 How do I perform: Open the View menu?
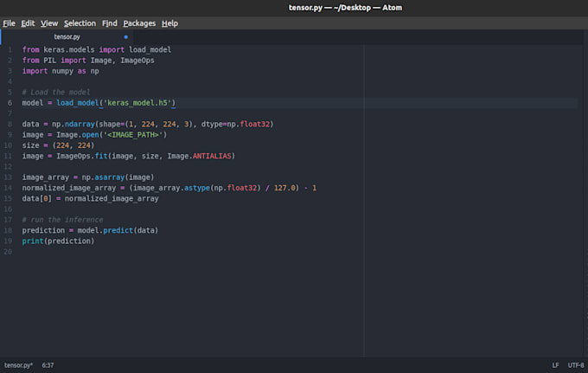point(49,23)
